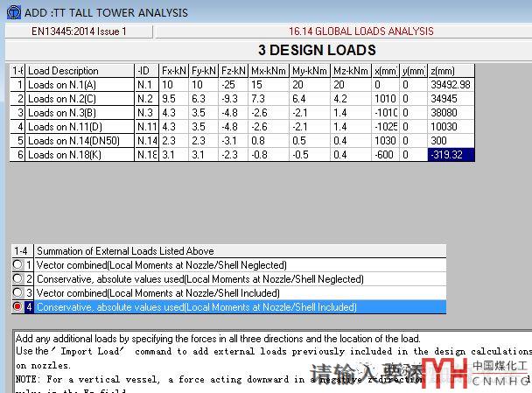Viewport: 532px width, 393px height.
Task: Click Fz value -3.1 in N.14 row
Action: click(x=234, y=141)
